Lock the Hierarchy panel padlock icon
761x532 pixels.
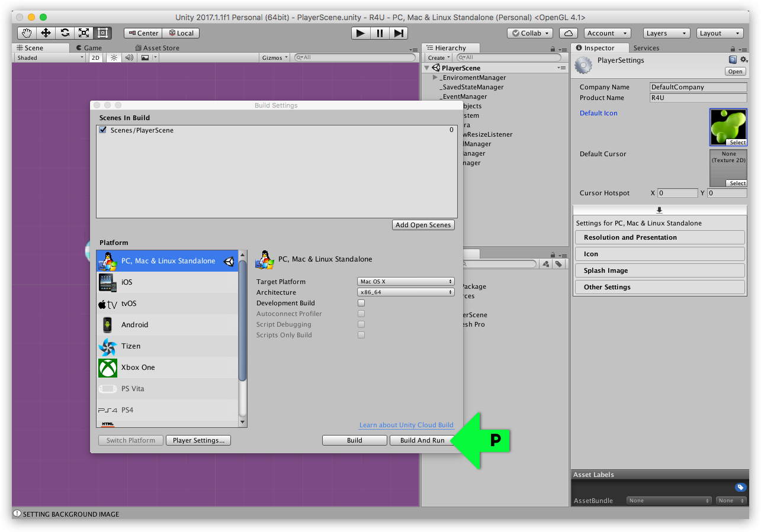pos(553,49)
